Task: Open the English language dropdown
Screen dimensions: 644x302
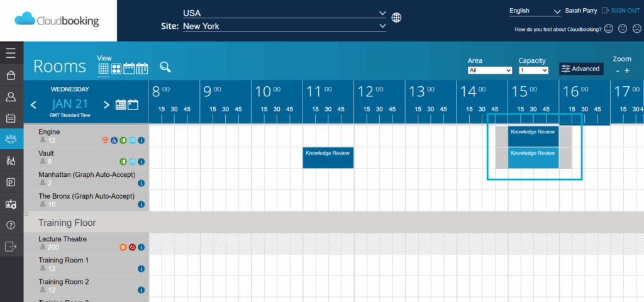Action: pyautogui.click(x=534, y=11)
